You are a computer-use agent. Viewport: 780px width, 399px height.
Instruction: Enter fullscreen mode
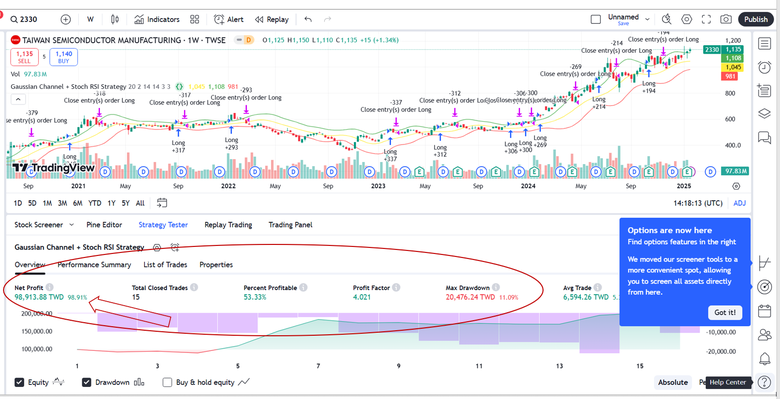click(x=706, y=19)
